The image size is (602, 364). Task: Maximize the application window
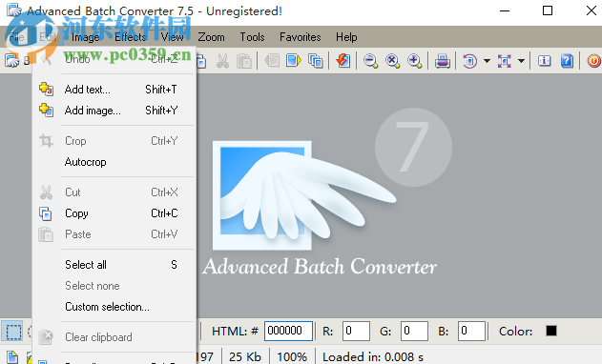(548, 10)
